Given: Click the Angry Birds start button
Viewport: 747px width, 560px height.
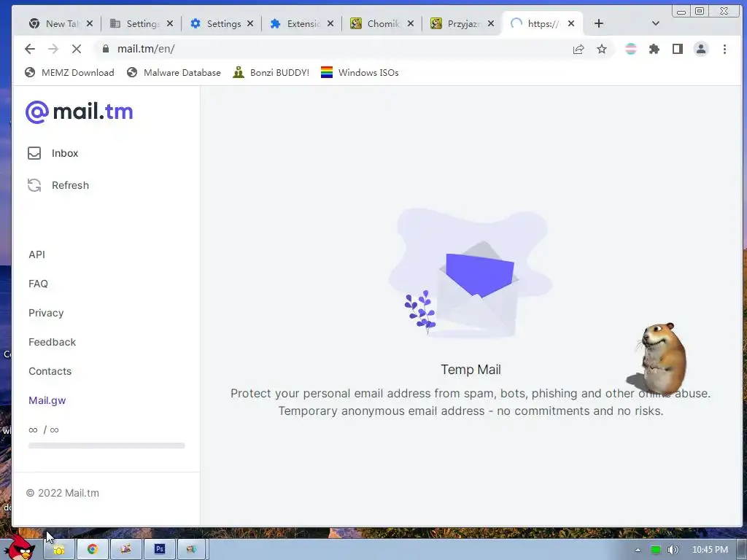Looking at the screenshot, I should [x=21, y=548].
